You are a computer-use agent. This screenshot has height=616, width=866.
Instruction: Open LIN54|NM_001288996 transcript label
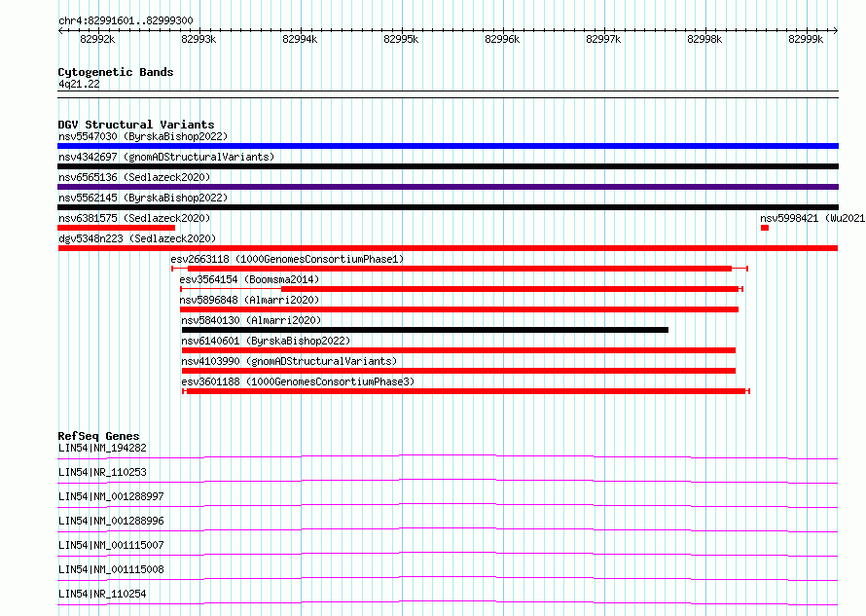[111, 521]
